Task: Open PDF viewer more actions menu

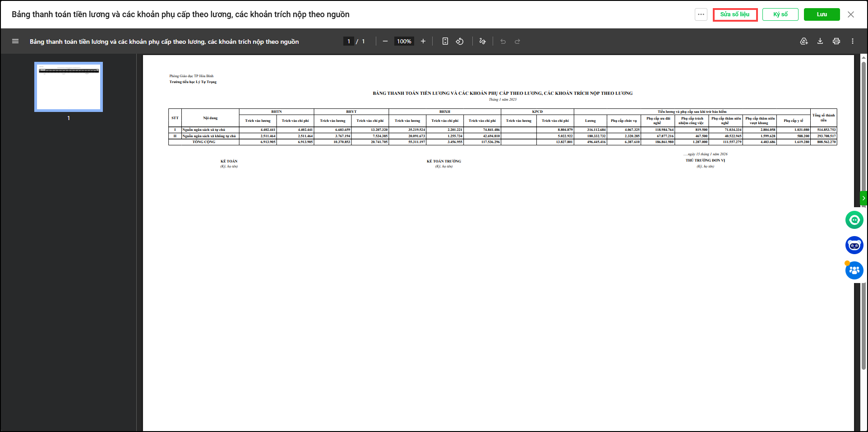Action: pyautogui.click(x=853, y=41)
